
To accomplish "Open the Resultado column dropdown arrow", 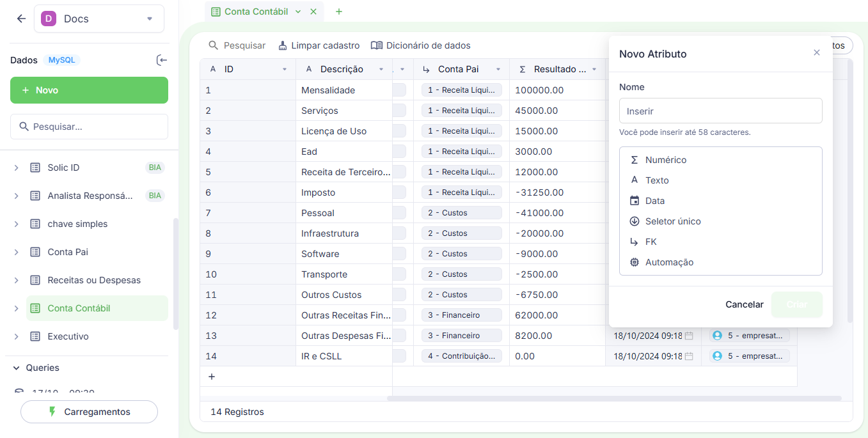I will pos(594,69).
